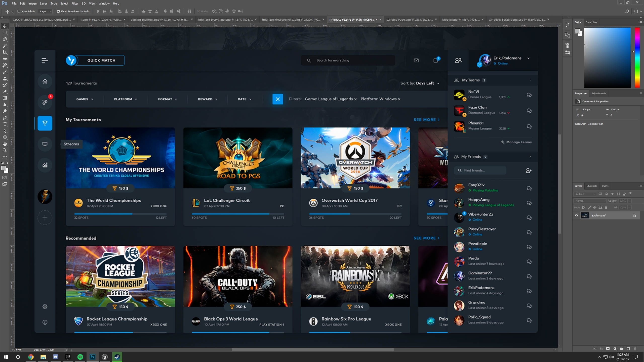Open the Move tool preset picker arrow
Image resolution: width=644 pixels, height=362 pixels.
click(x=12, y=12)
